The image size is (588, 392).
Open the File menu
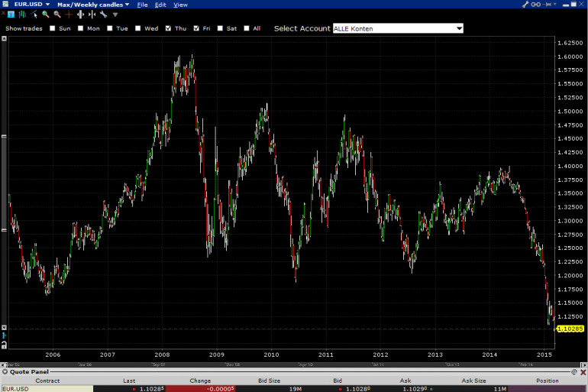(x=142, y=5)
